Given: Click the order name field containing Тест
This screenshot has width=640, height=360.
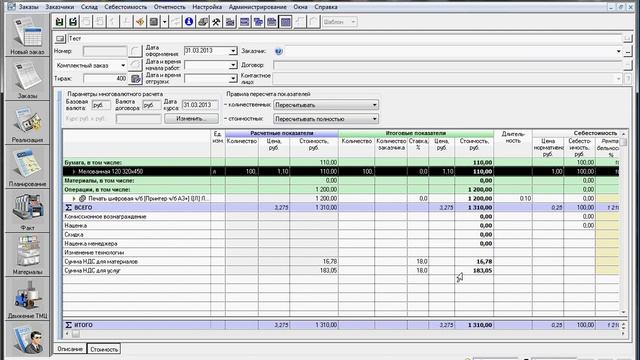Looking at the screenshot, I should click(x=345, y=38).
